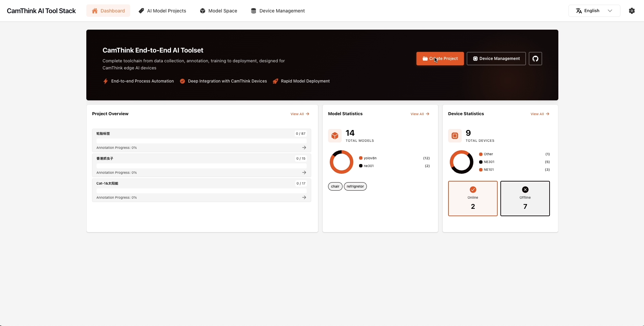Image resolution: width=644 pixels, height=326 pixels.
Task: Expand Model Statistics via View All
Action: pos(420,114)
